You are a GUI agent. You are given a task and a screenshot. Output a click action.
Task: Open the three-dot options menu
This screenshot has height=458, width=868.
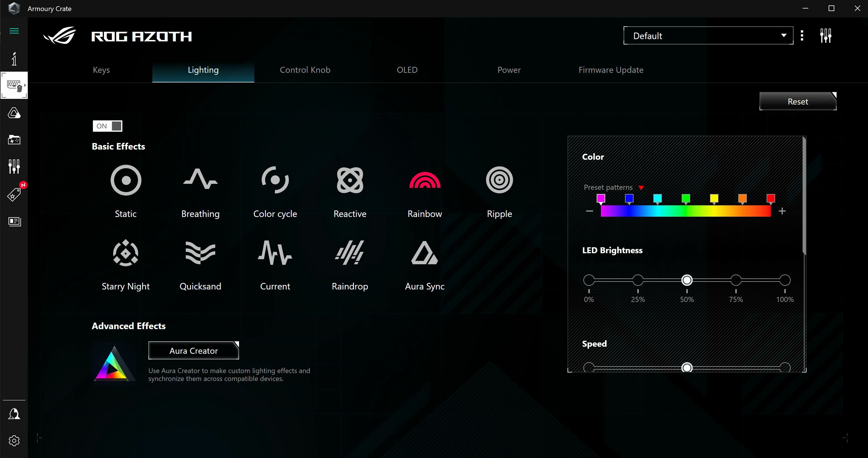(x=802, y=35)
